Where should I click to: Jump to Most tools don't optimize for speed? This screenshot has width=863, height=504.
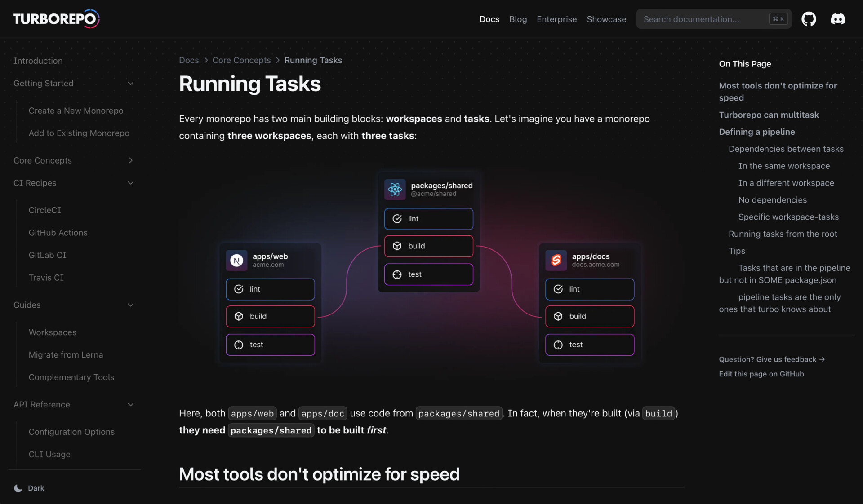pyautogui.click(x=778, y=92)
